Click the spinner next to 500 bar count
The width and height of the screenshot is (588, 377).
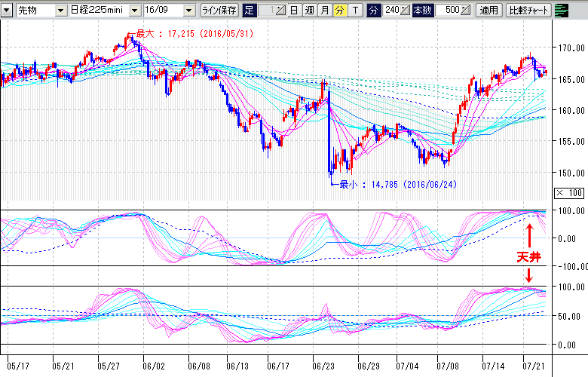[465, 11]
